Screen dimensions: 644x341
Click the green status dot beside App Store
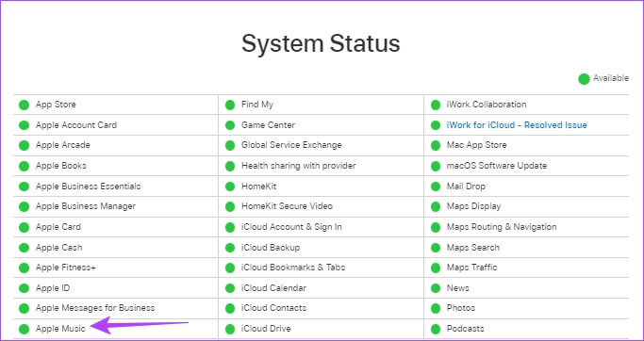pos(24,105)
